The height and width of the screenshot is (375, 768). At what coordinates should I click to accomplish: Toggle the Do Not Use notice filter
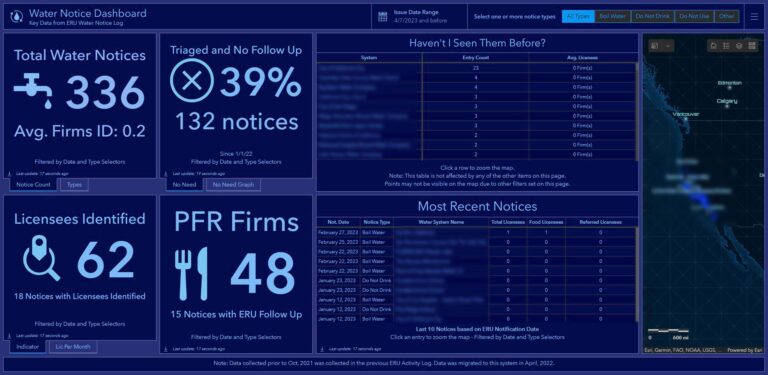click(694, 17)
